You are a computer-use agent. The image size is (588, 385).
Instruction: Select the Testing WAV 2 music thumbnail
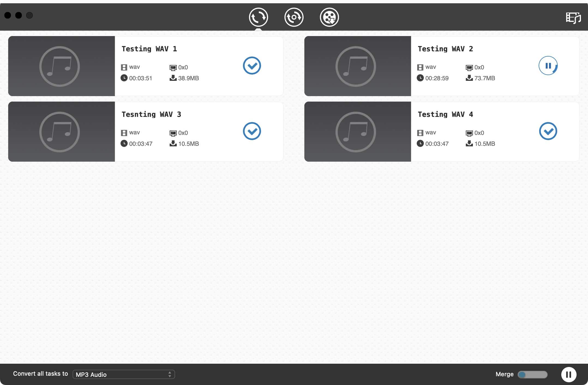(357, 66)
